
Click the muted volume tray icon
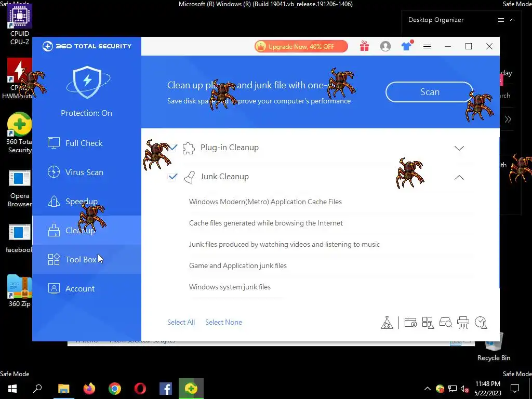pos(465,389)
